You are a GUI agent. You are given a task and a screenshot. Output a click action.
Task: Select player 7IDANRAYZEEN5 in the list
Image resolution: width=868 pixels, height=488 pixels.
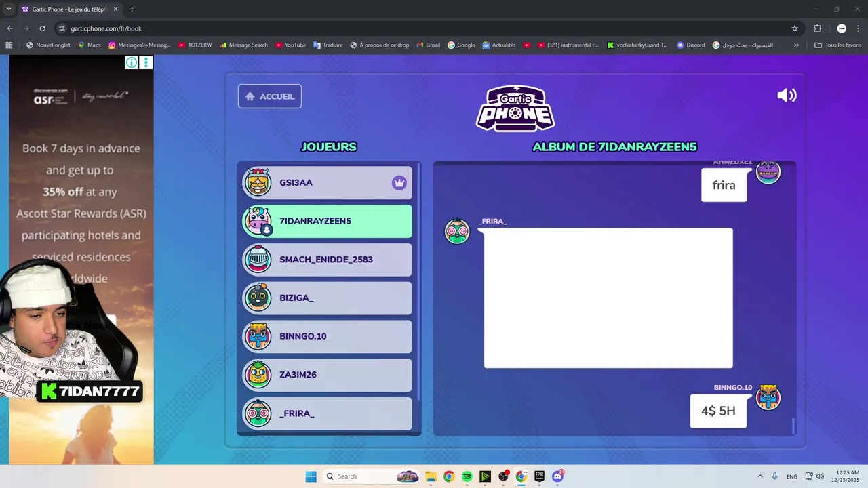point(328,221)
